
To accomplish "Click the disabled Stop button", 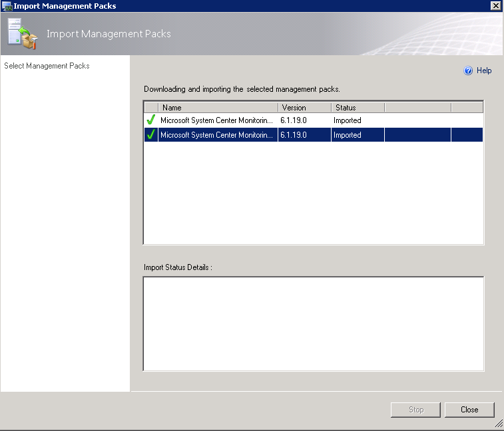I will point(415,410).
